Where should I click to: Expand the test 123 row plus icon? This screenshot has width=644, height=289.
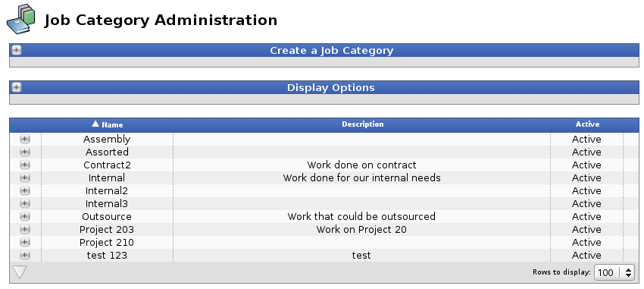[x=25, y=255]
